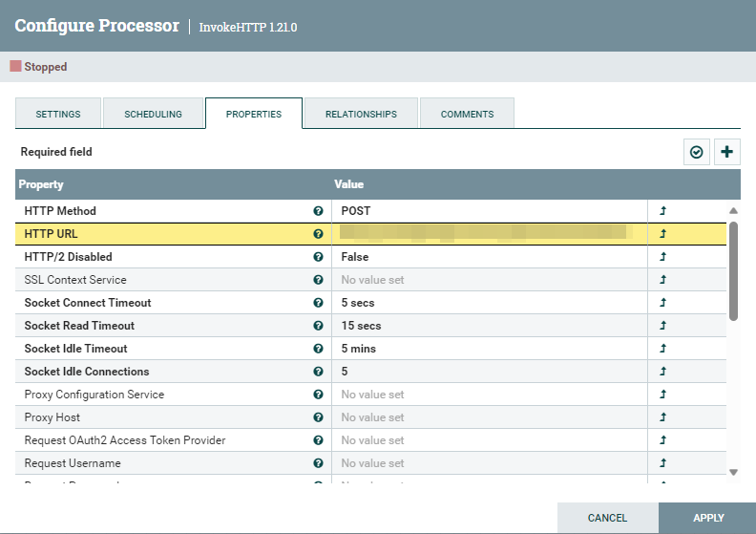Set value for SSL Context Service
This screenshot has height=534, width=756.
pos(490,280)
